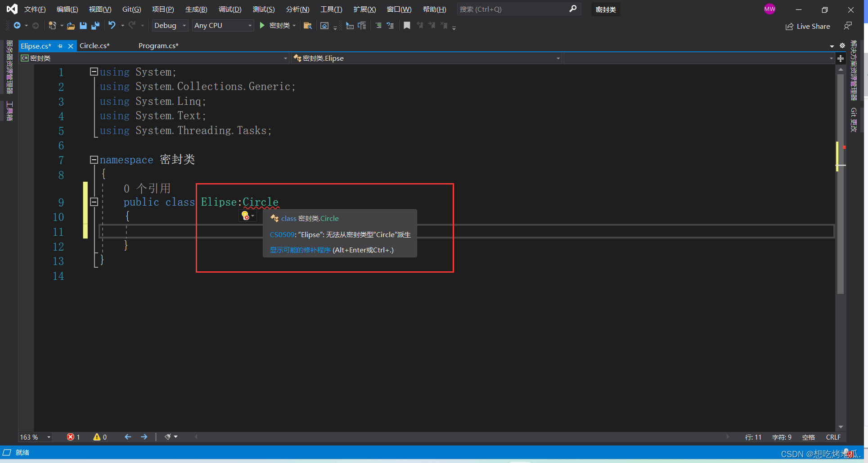
Task: Click the red error count icon
Action: [x=71, y=437]
